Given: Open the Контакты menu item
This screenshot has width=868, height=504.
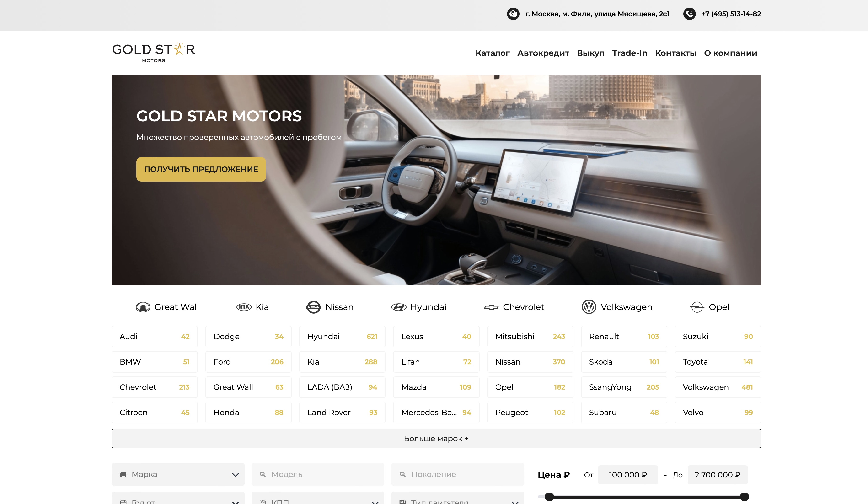Looking at the screenshot, I should tap(675, 53).
